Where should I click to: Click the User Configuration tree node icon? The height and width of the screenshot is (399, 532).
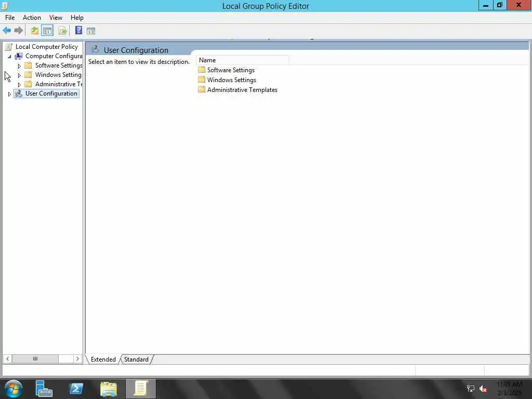(19, 94)
